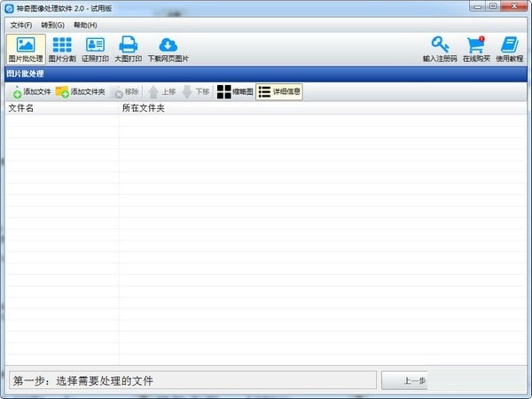This screenshot has width=532, height=399.
Task: Click 上移 move up arrow
Action: point(161,91)
